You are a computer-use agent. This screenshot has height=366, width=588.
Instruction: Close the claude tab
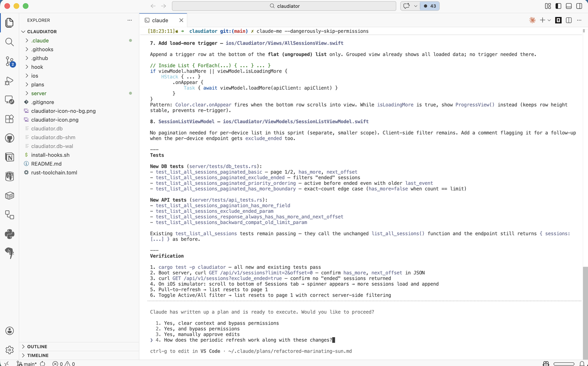[181, 20]
